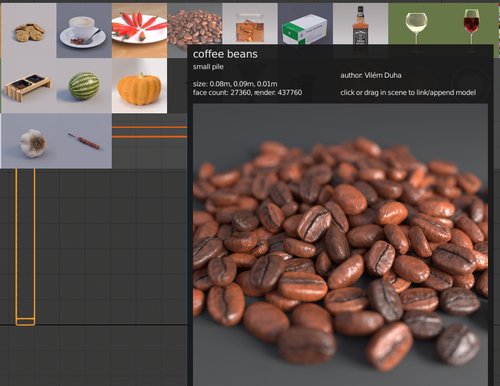Select the orange pumpkin thumbnail
500x386 pixels.
click(139, 86)
